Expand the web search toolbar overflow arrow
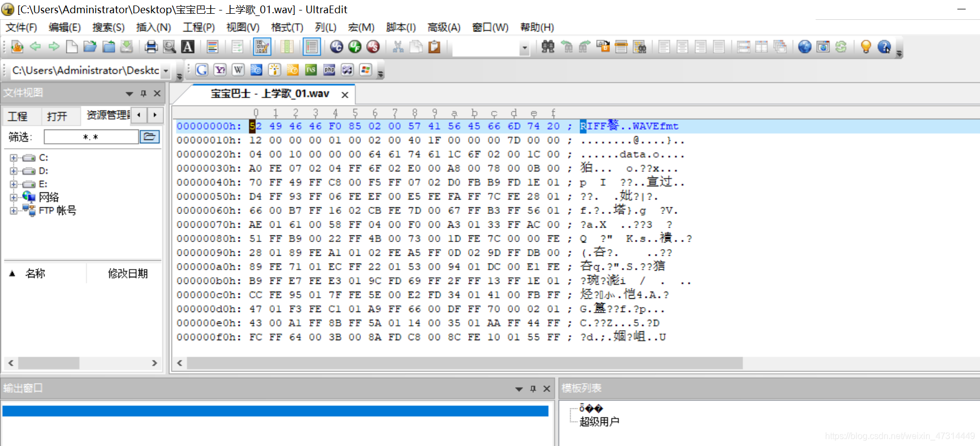The height and width of the screenshot is (446, 980). pyautogui.click(x=380, y=74)
